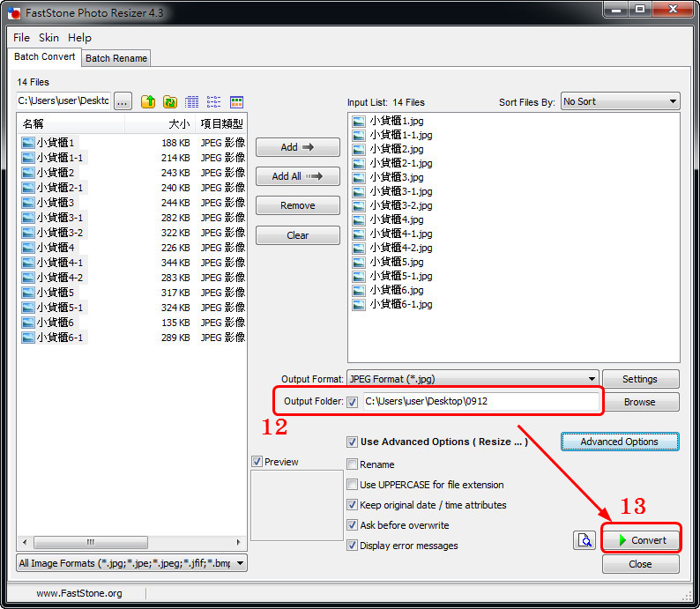Click the file list scroll right arrow

[238, 543]
